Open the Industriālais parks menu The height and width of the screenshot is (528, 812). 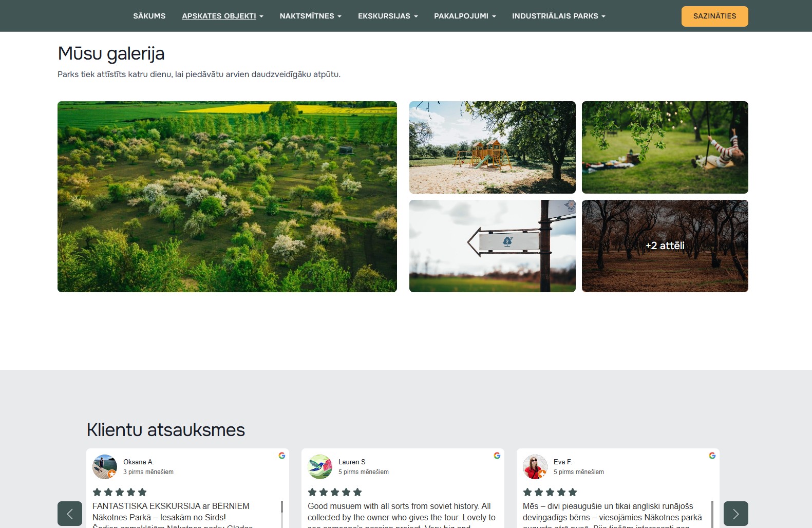[x=558, y=16]
